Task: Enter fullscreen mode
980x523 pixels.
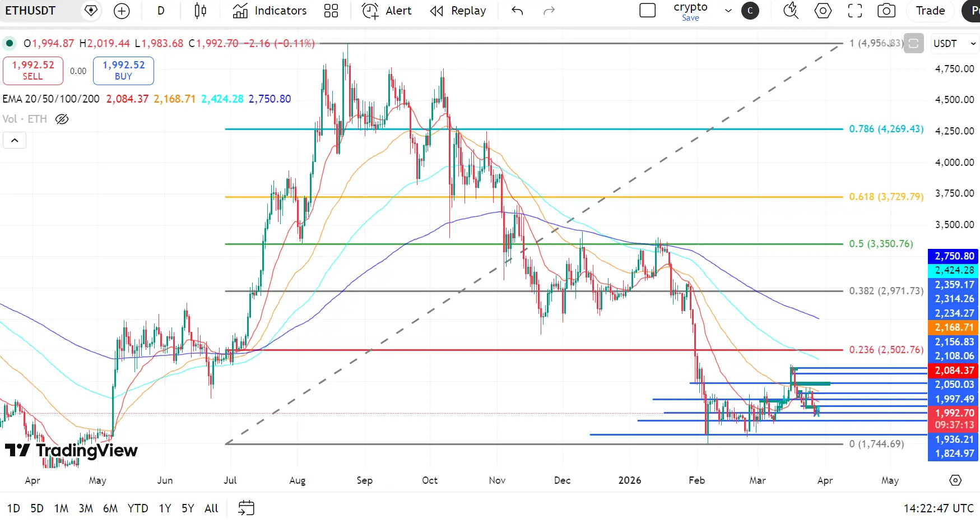Action: point(854,11)
